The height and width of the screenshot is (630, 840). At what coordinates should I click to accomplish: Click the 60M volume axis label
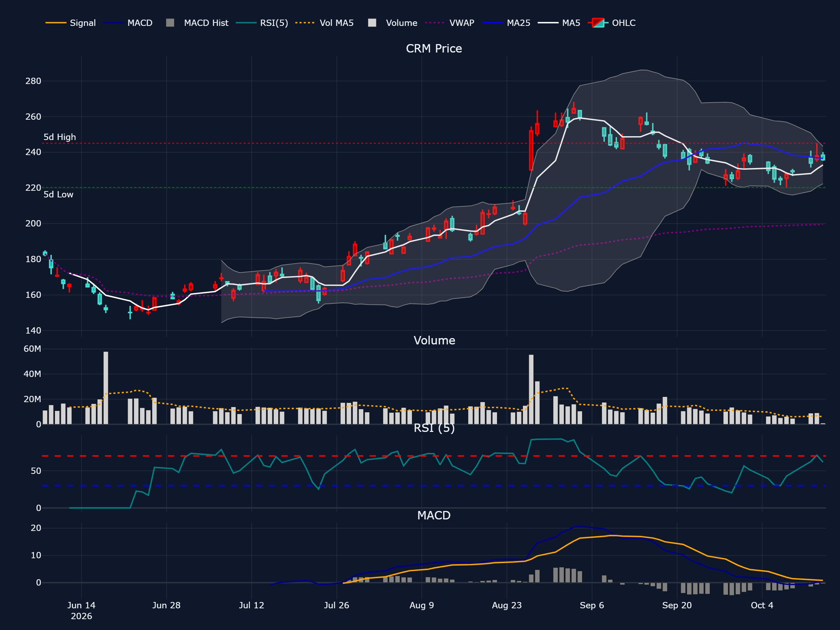click(32, 349)
